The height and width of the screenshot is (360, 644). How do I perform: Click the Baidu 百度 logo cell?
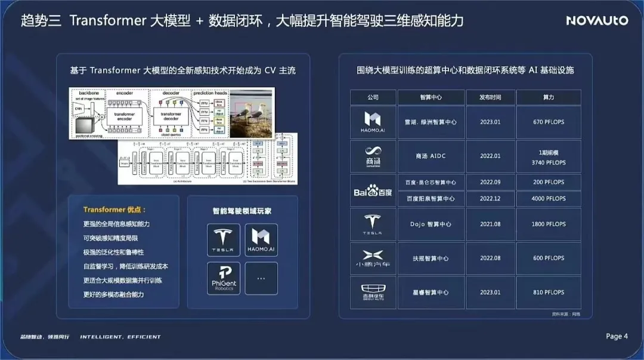coord(373,190)
